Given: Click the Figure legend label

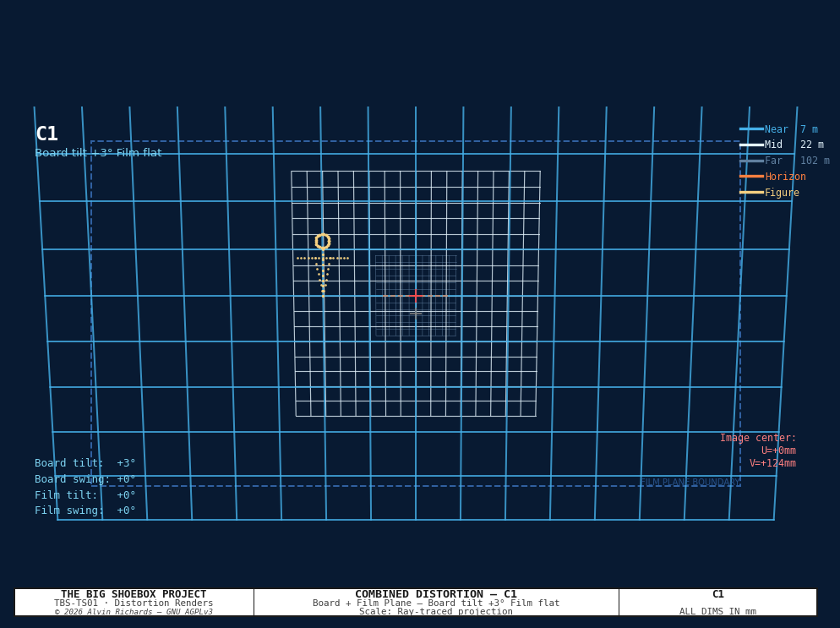Looking at the screenshot, I should [x=782, y=193].
